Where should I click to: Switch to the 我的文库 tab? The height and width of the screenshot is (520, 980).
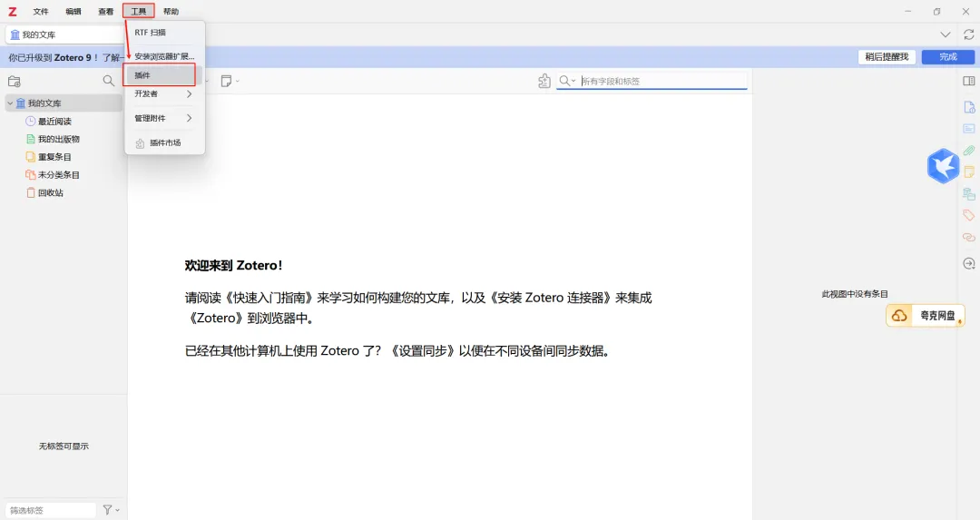(x=65, y=34)
